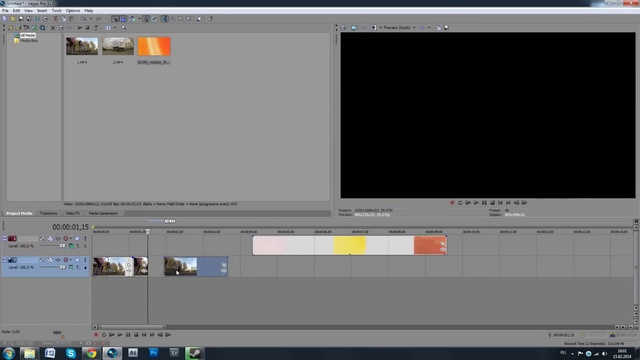Select the blue-tinted clip on track 2

[x=196, y=266]
